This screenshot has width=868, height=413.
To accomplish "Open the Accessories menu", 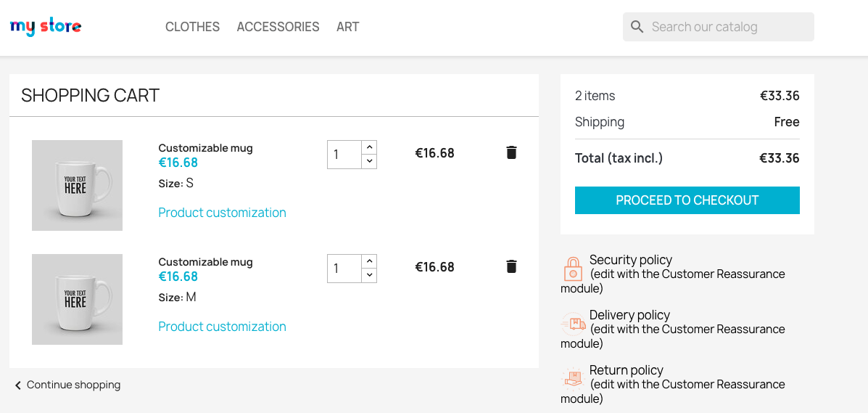I will click(278, 27).
